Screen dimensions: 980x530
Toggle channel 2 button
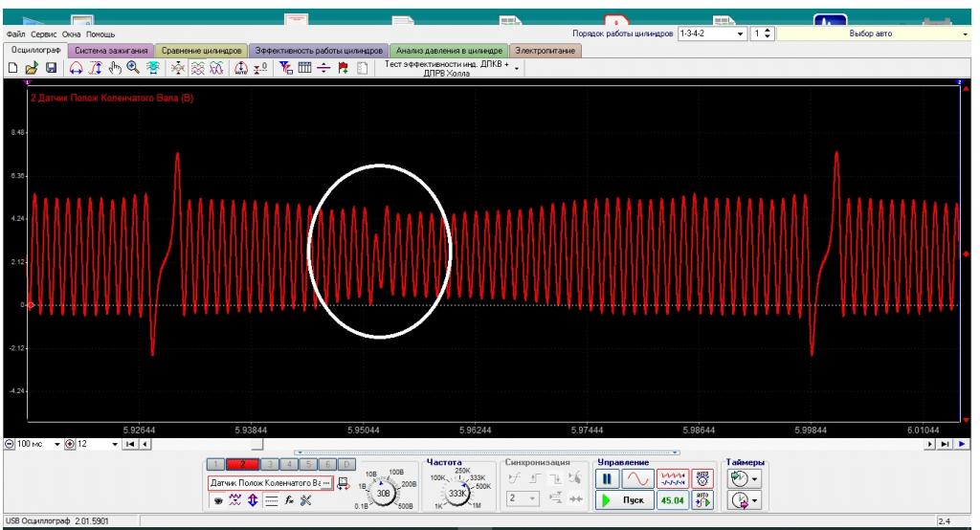(240, 464)
